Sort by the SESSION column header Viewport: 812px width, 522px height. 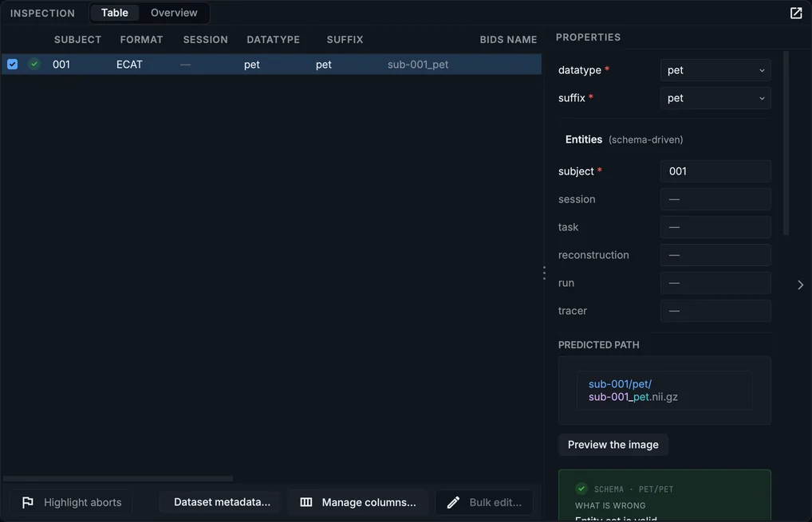pos(205,40)
